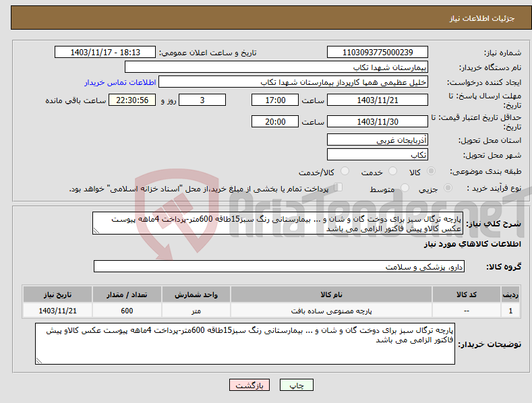Click the تعداد / مقدار column header
The width and height of the screenshot is (532, 403).
tap(127, 294)
